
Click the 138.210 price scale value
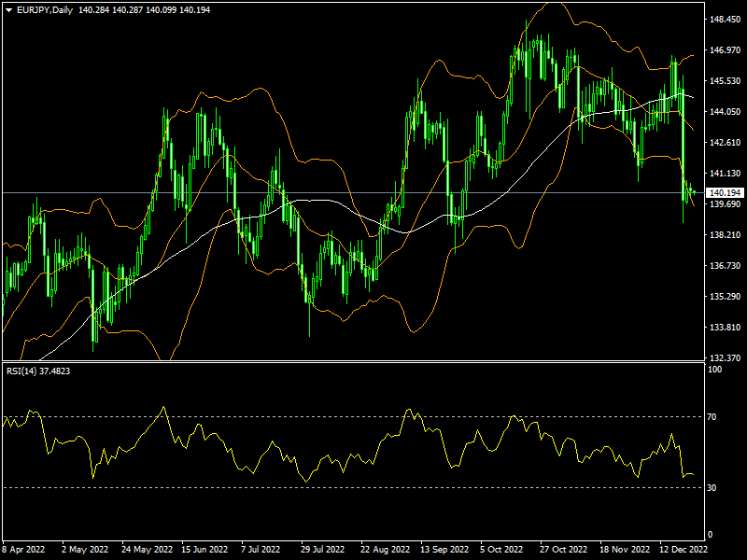725,235
